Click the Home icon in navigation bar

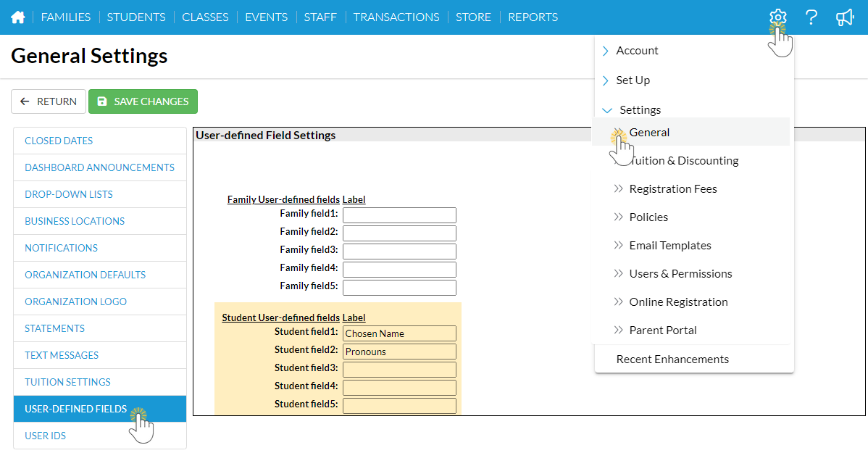coord(18,17)
